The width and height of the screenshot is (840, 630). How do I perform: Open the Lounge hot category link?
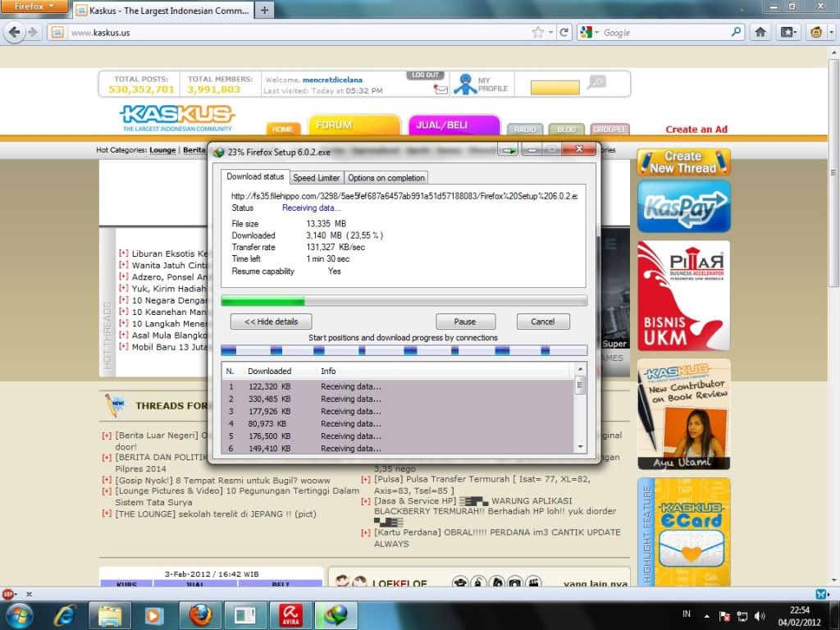click(163, 150)
